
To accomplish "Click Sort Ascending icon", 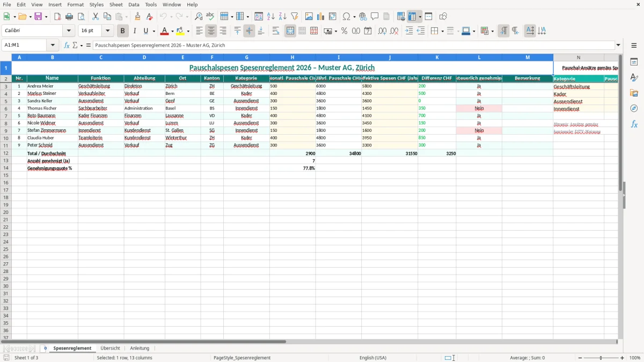I will pyautogui.click(x=271, y=17).
